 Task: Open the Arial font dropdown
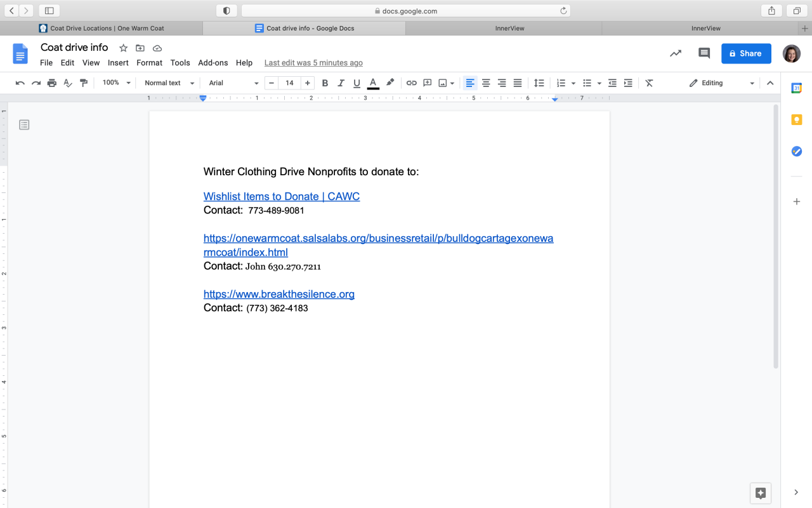(233, 83)
